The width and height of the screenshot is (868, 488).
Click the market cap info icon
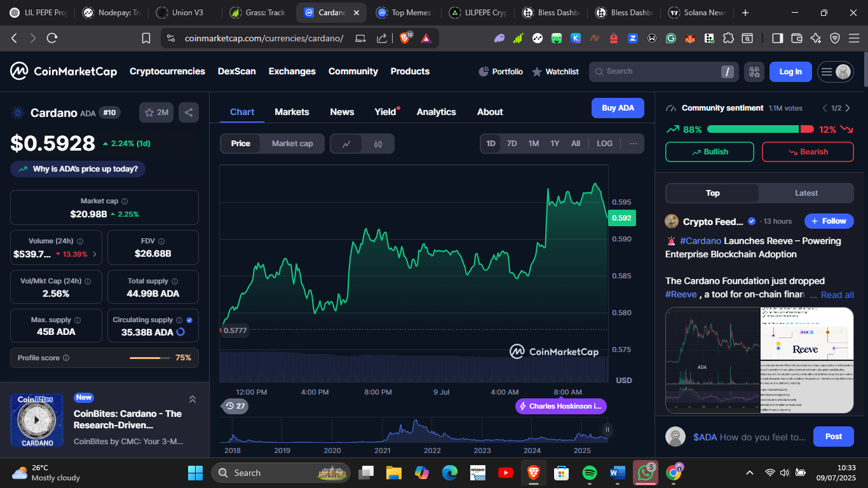click(x=125, y=201)
